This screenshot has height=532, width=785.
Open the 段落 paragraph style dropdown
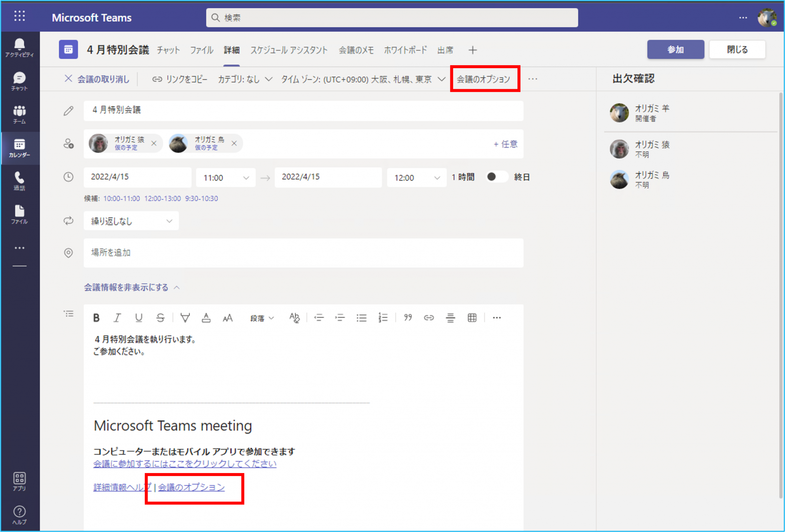pos(262,318)
